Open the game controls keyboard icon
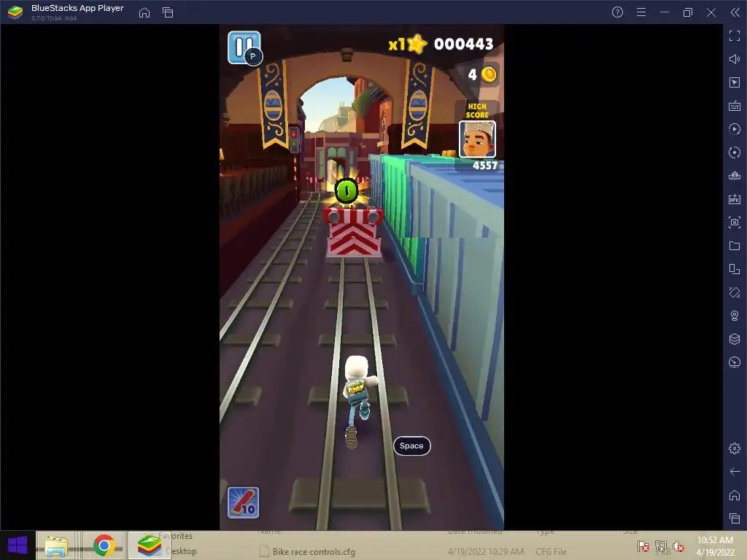747x560 pixels. [x=735, y=106]
